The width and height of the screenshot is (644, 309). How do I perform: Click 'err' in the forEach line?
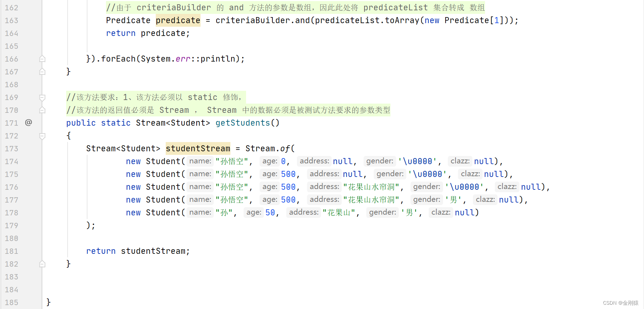click(183, 59)
